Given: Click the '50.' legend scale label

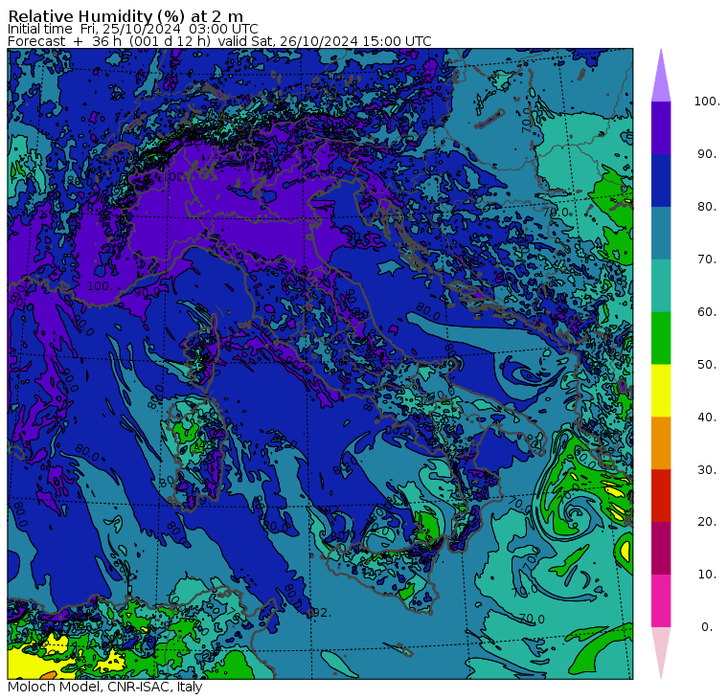Looking at the screenshot, I should pos(707,365).
